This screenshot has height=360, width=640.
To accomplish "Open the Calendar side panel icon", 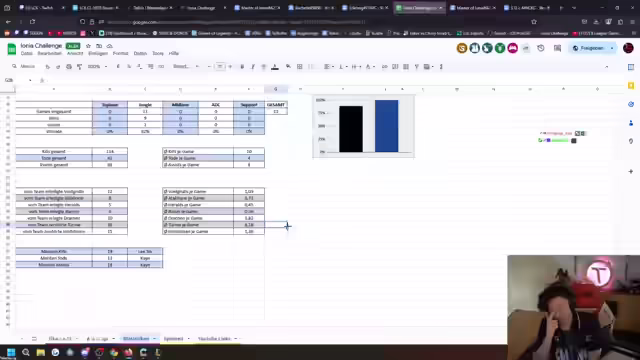I will point(631,67).
